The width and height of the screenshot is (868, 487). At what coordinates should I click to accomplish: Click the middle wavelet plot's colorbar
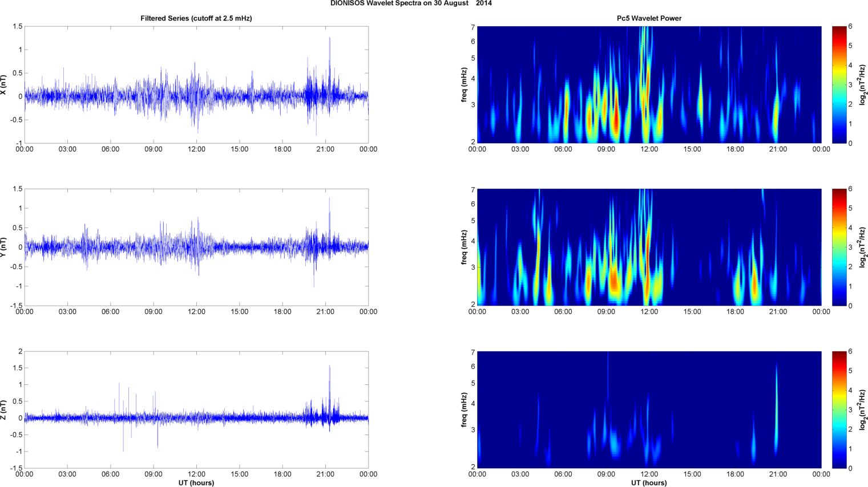[x=839, y=247]
